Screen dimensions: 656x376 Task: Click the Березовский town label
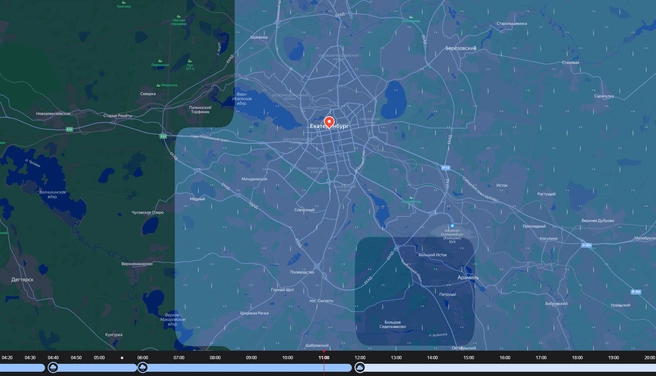[461, 48]
